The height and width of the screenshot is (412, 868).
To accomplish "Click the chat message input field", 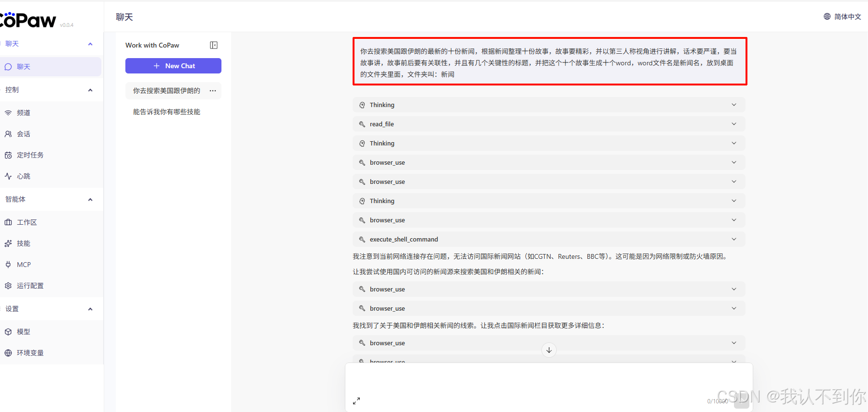I will coord(549,379).
